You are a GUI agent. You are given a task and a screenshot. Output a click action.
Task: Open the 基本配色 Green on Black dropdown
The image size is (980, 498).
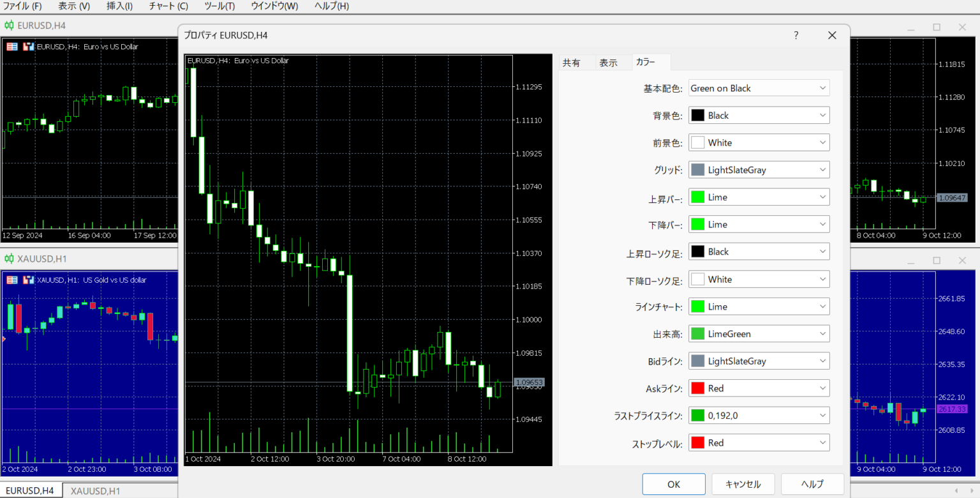pos(759,88)
